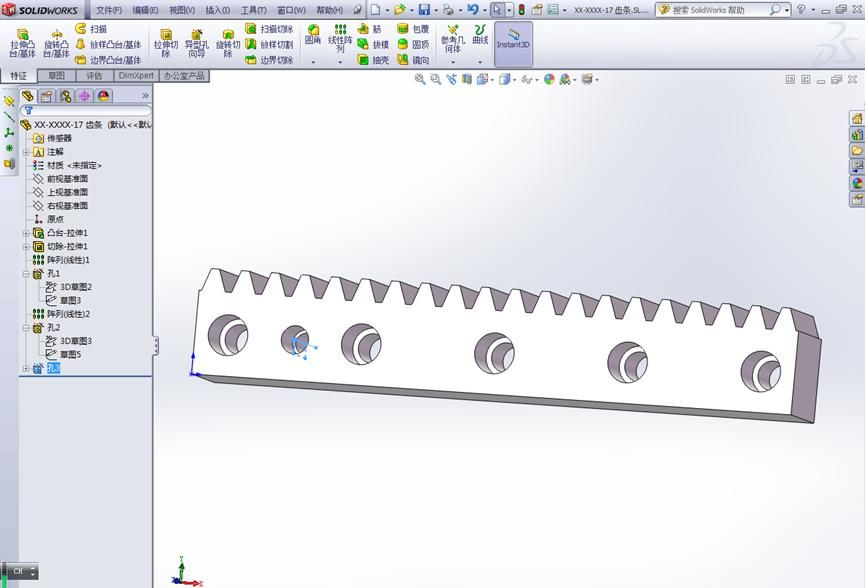Viewport: 865px width, 588px height.
Task: Open the Edit Appearance color ball
Action: coord(550,79)
